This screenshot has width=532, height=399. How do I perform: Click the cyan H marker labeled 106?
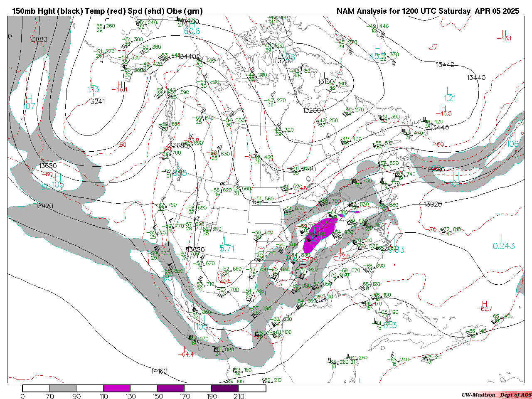click(x=513, y=135)
